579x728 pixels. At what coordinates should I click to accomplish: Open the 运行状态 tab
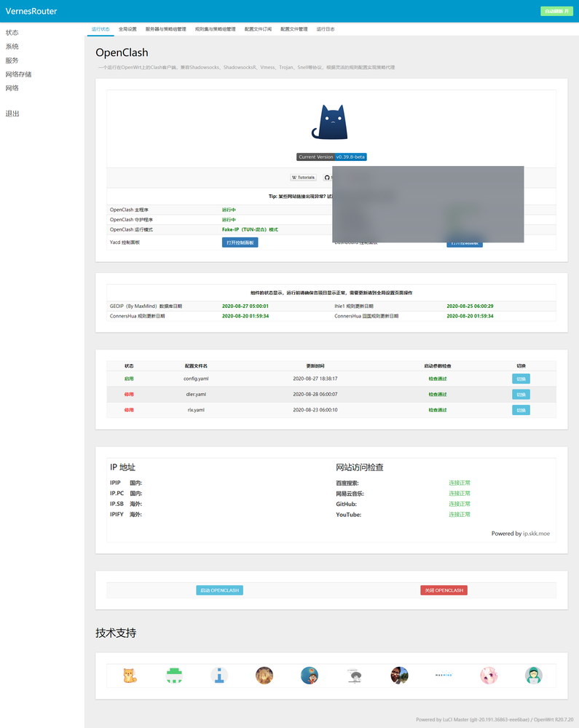[101, 29]
